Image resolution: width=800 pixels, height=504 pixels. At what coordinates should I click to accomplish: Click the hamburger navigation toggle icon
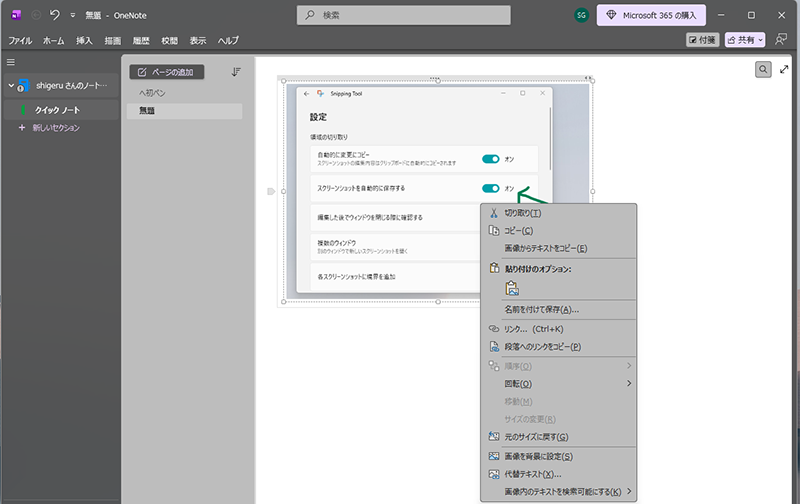point(11,62)
